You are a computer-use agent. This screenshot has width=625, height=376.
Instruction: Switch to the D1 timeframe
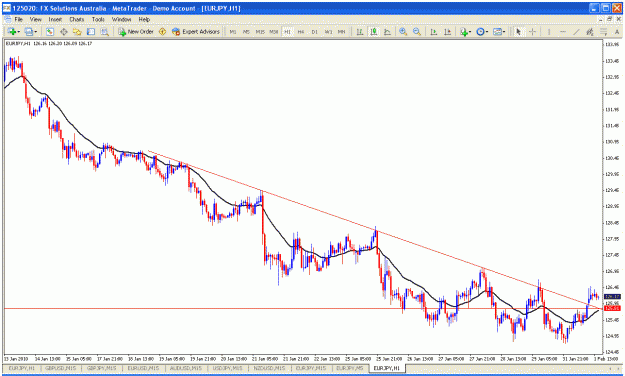click(314, 32)
